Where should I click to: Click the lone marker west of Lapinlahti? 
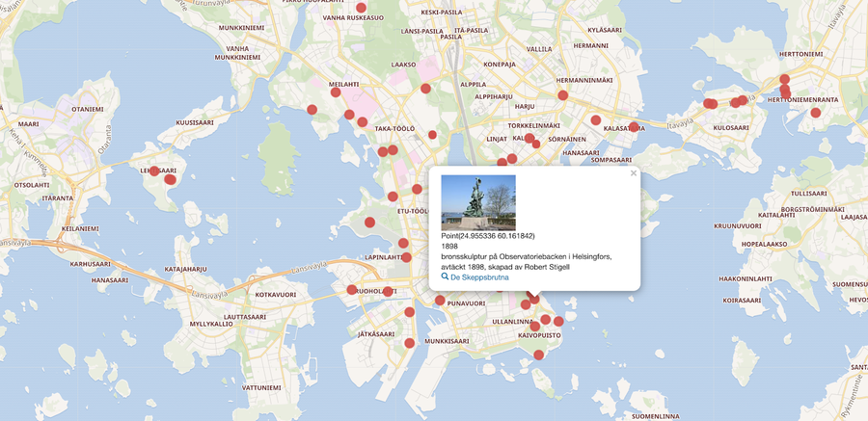[x=369, y=223]
